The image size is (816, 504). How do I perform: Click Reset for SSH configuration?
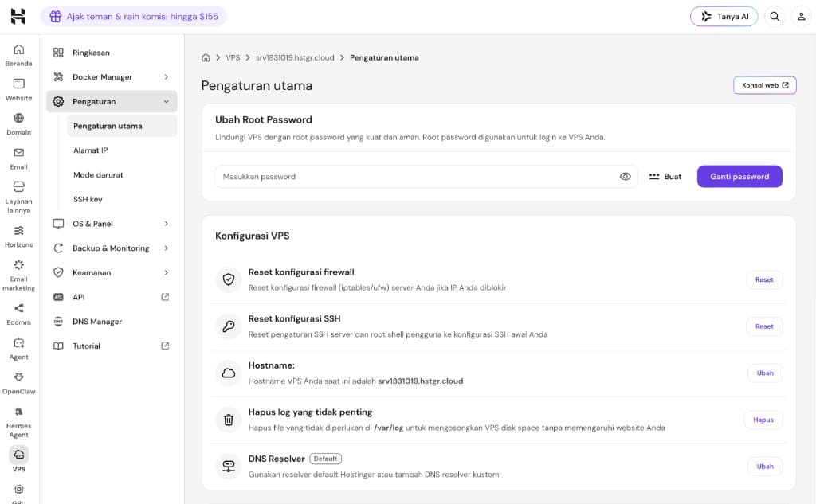[764, 326]
